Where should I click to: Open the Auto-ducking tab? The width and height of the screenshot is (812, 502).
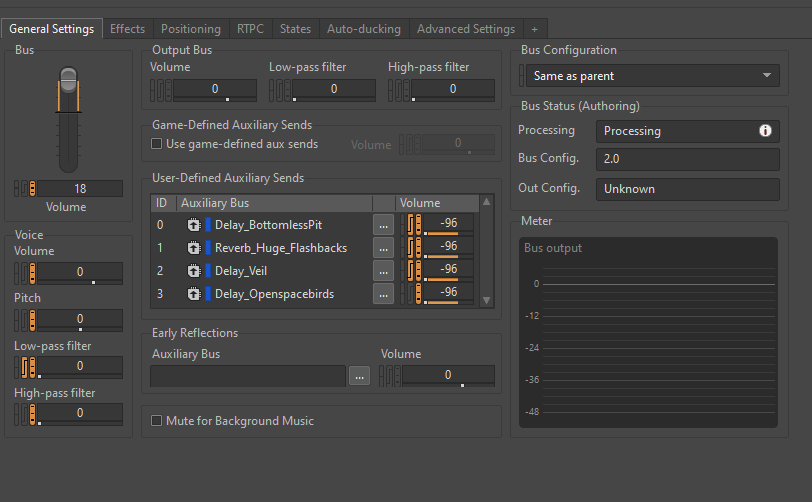tap(364, 29)
